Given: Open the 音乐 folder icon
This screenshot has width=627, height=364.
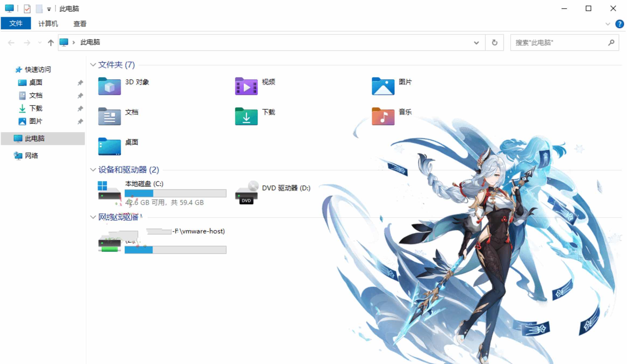Looking at the screenshot, I should [383, 116].
